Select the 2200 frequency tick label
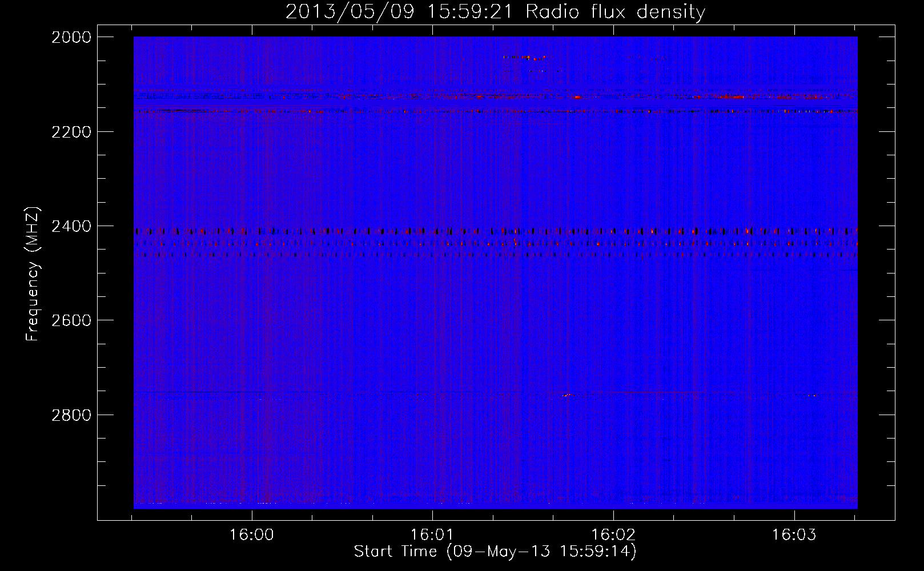 (x=71, y=132)
